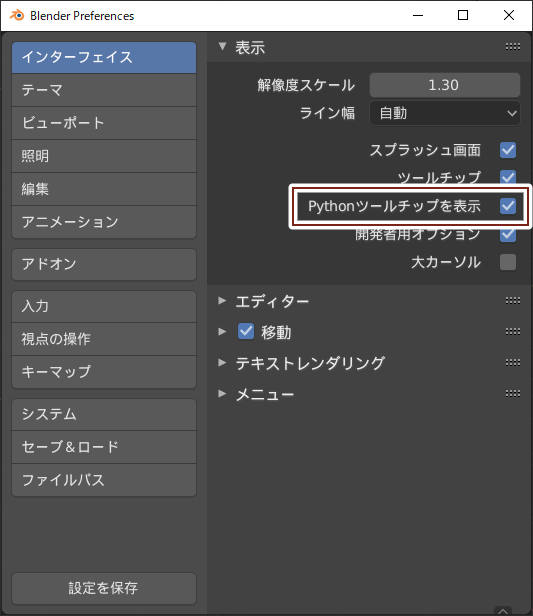Click the Blender logo icon in title bar
This screenshot has height=616, width=533.
tap(16, 16)
